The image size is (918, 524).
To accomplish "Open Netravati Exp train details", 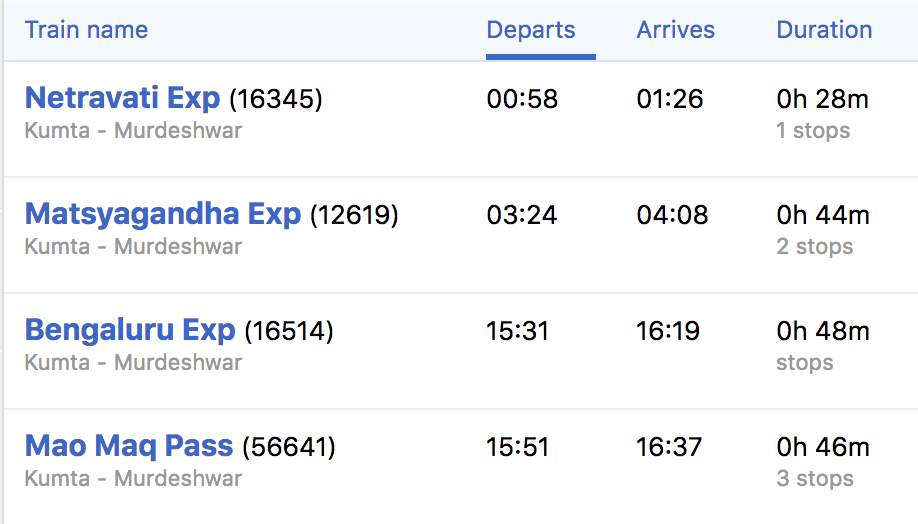I will coord(122,98).
